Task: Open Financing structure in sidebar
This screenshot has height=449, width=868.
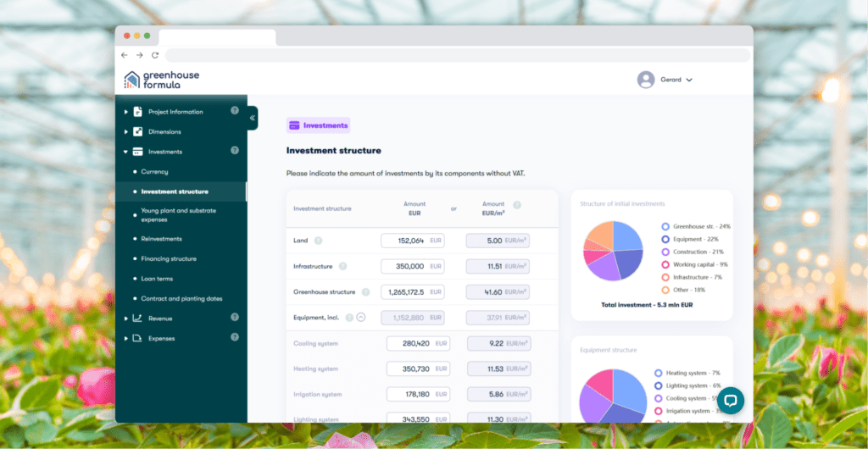Action: [x=168, y=258]
